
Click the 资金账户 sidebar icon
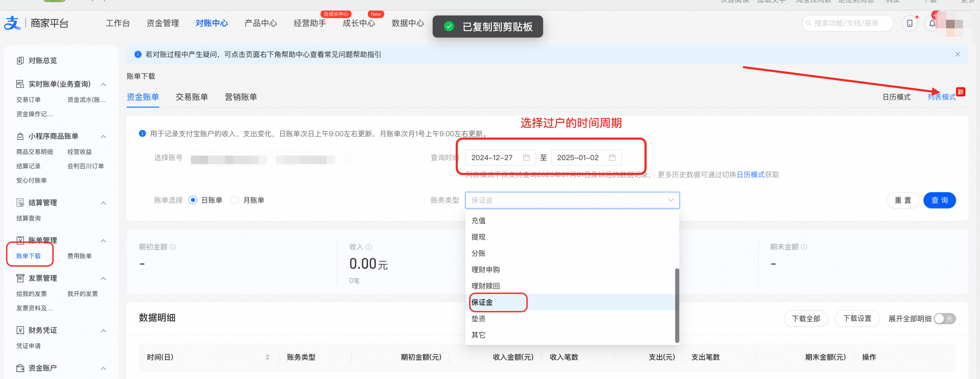click(x=20, y=368)
